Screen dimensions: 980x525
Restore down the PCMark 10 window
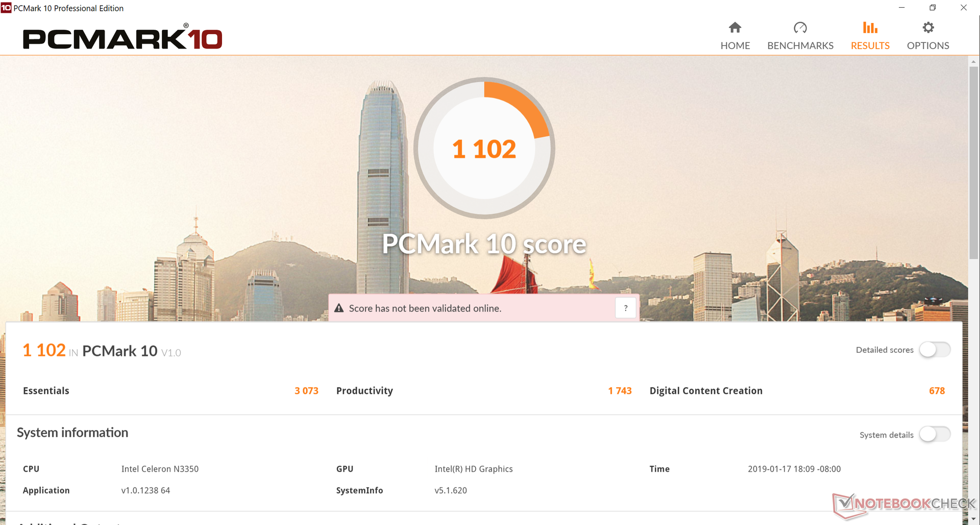tap(933, 8)
